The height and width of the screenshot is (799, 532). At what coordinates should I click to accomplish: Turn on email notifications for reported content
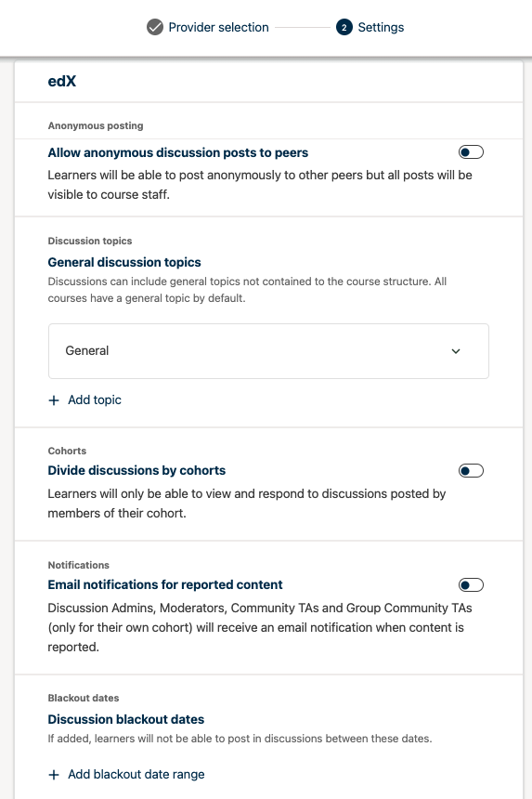coord(471,584)
